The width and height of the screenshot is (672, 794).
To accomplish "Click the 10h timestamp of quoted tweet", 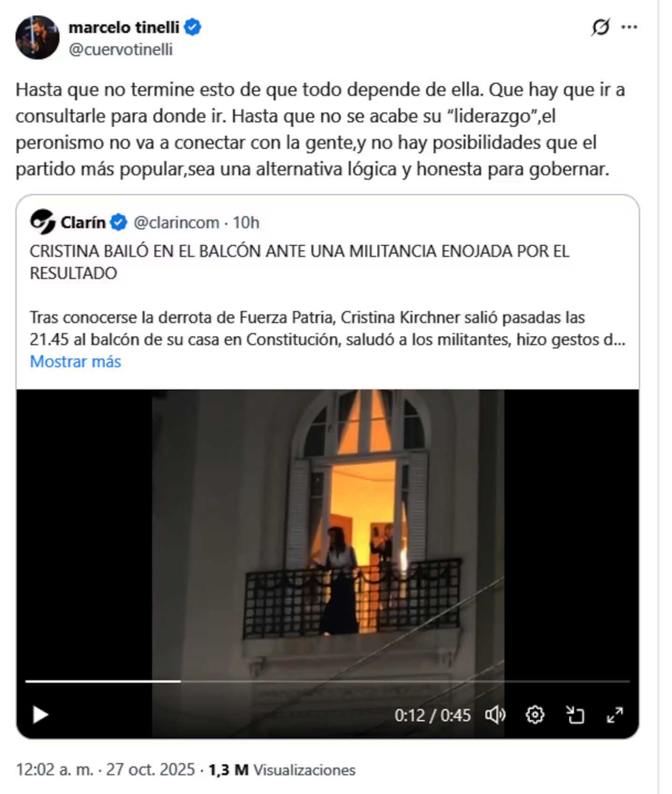I will (246, 223).
